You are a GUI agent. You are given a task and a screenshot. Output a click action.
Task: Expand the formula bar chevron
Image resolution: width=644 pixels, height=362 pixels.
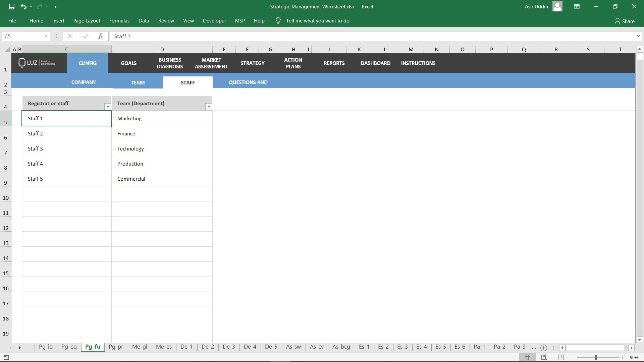point(638,36)
